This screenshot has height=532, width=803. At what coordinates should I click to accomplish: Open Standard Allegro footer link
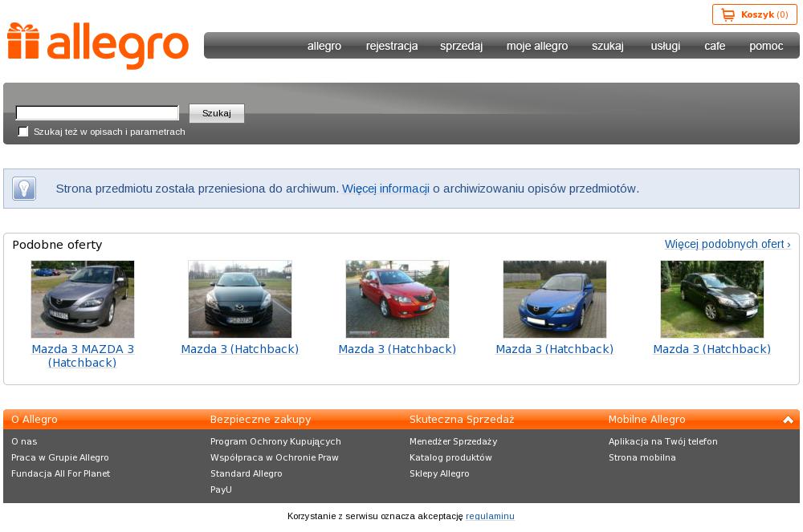click(x=247, y=473)
